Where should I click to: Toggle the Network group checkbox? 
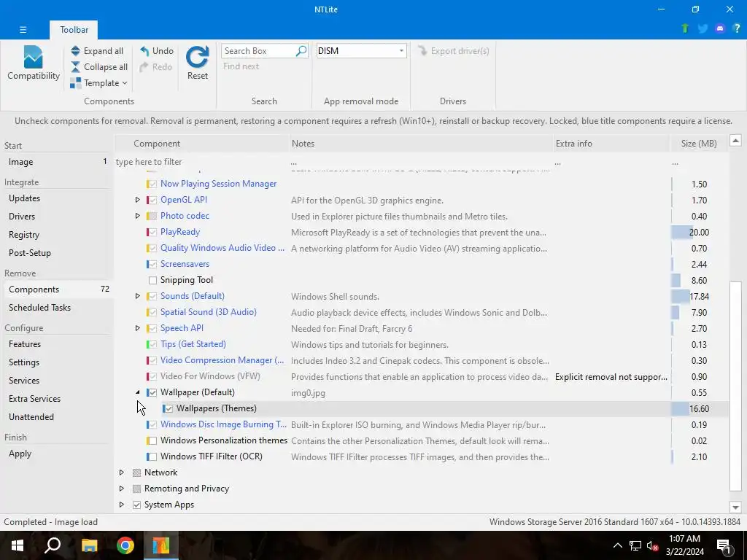136,472
